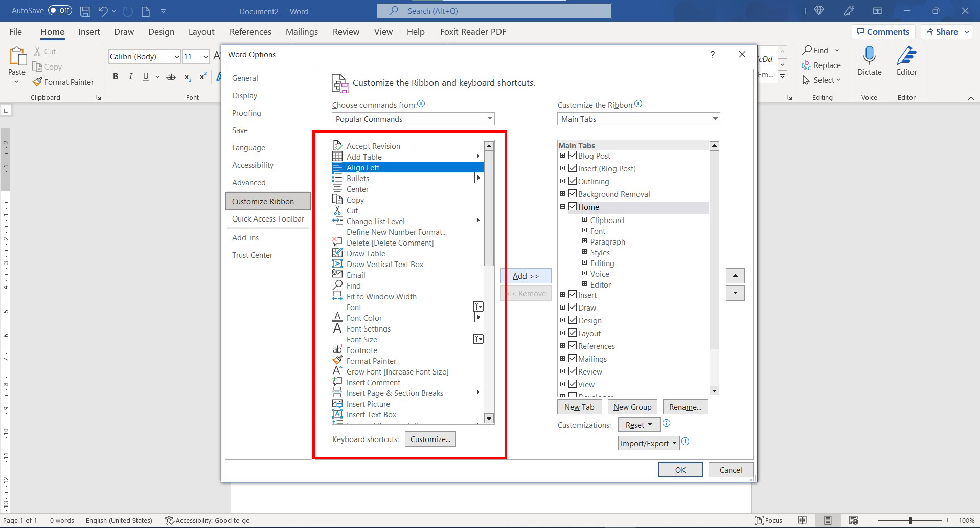The image size is (980, 528).
Task: Click the Superscript icon
Action: [203, 76]
